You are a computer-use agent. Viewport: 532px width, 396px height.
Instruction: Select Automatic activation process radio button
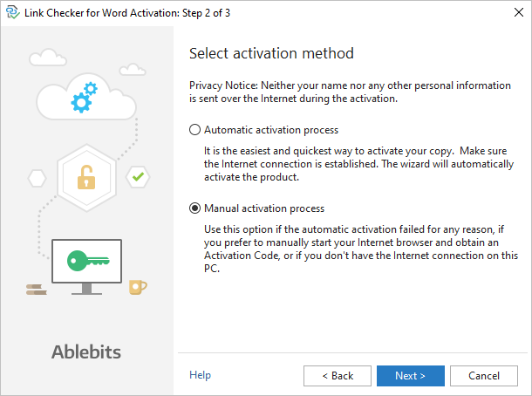point(194,130)
